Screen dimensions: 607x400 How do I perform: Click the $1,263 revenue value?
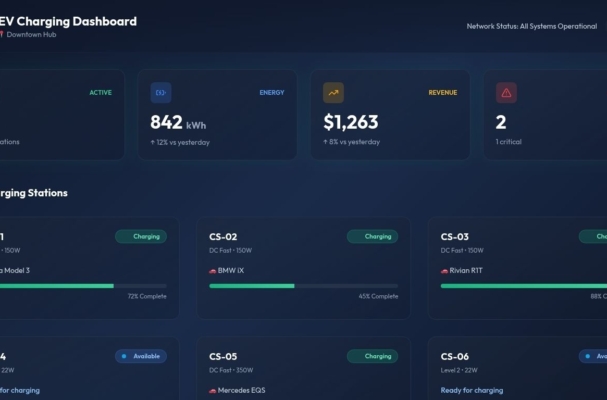[x=351, y=122]
